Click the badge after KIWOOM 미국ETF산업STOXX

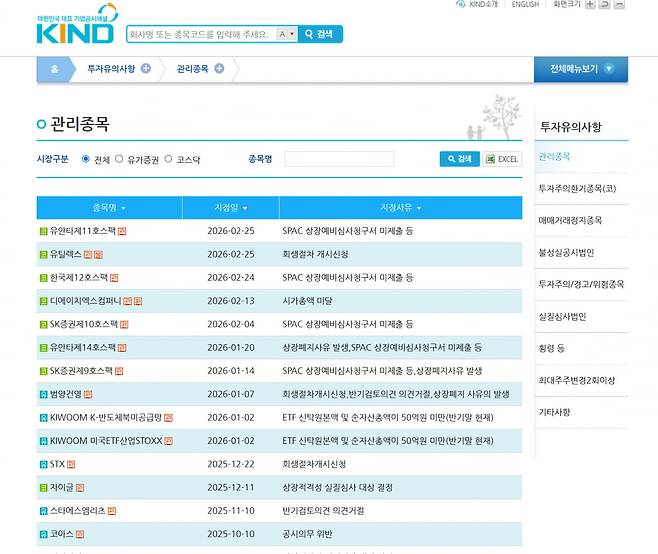click(168, 441)
